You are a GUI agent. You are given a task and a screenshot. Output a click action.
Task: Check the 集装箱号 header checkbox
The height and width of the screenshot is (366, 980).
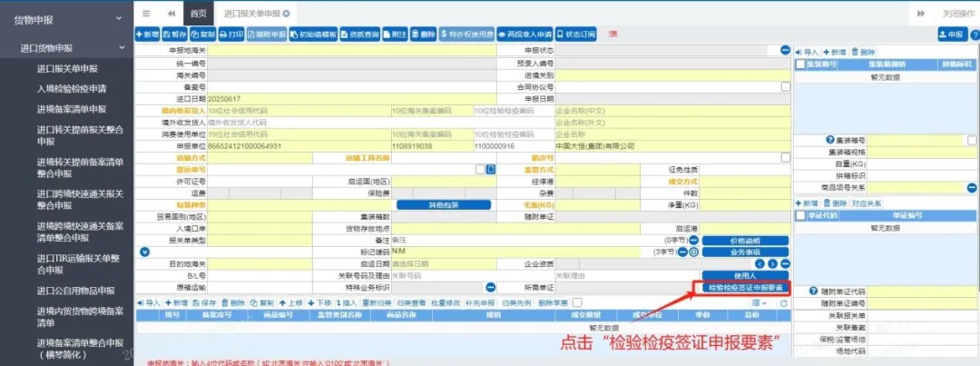click(x=799, y=64)
